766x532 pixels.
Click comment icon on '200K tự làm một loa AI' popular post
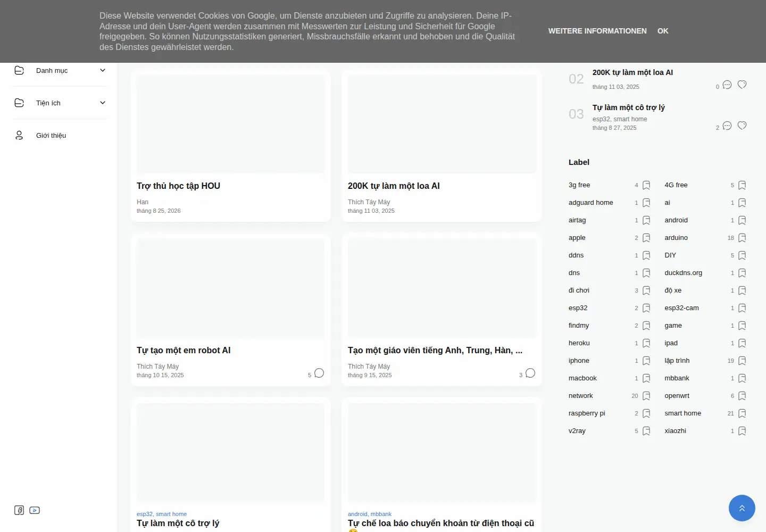point(727,85)
